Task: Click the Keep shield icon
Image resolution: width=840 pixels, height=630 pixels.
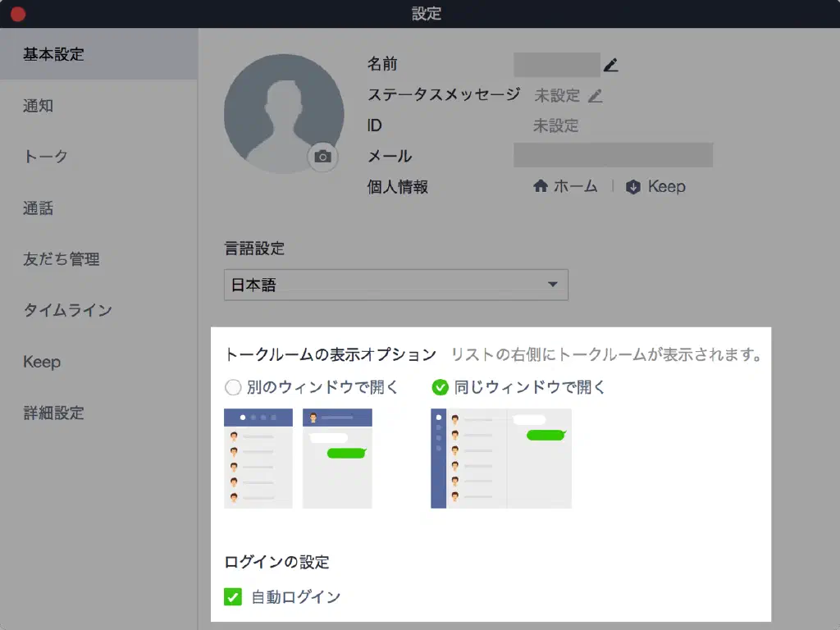Action: tap(632, 187)
